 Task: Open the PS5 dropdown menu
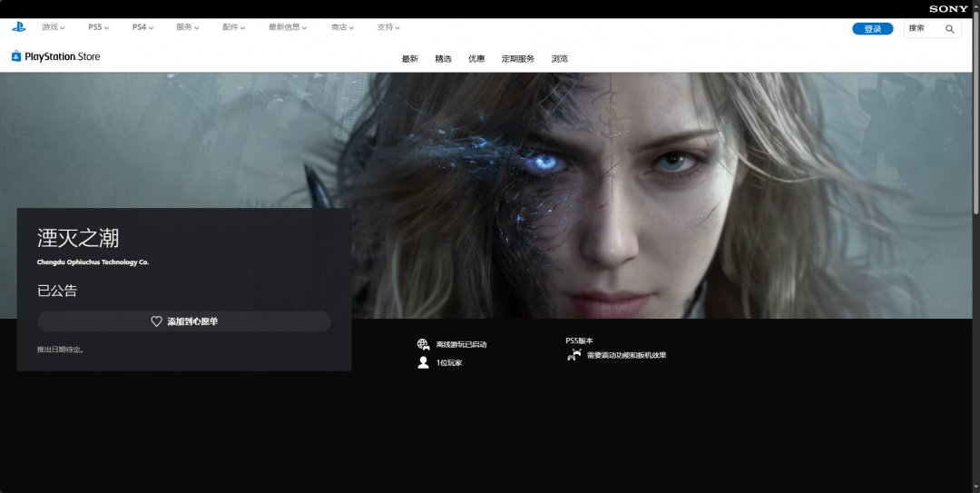click(98, 27)
